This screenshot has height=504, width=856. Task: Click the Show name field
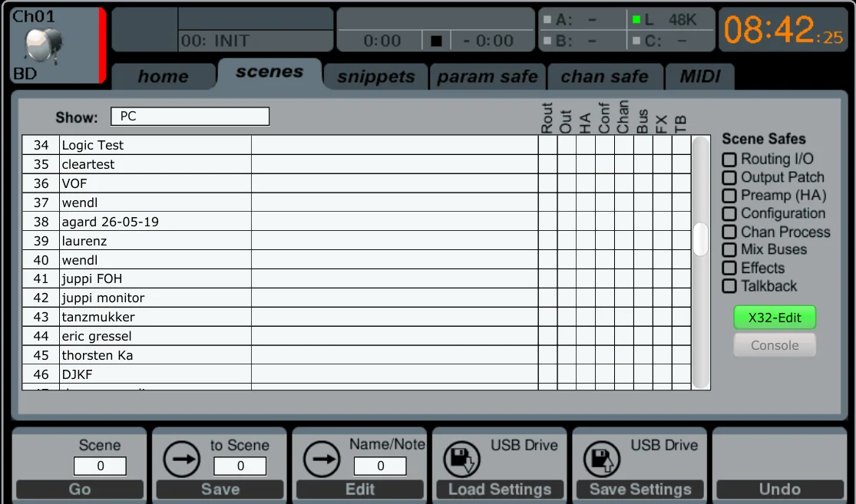190,116
